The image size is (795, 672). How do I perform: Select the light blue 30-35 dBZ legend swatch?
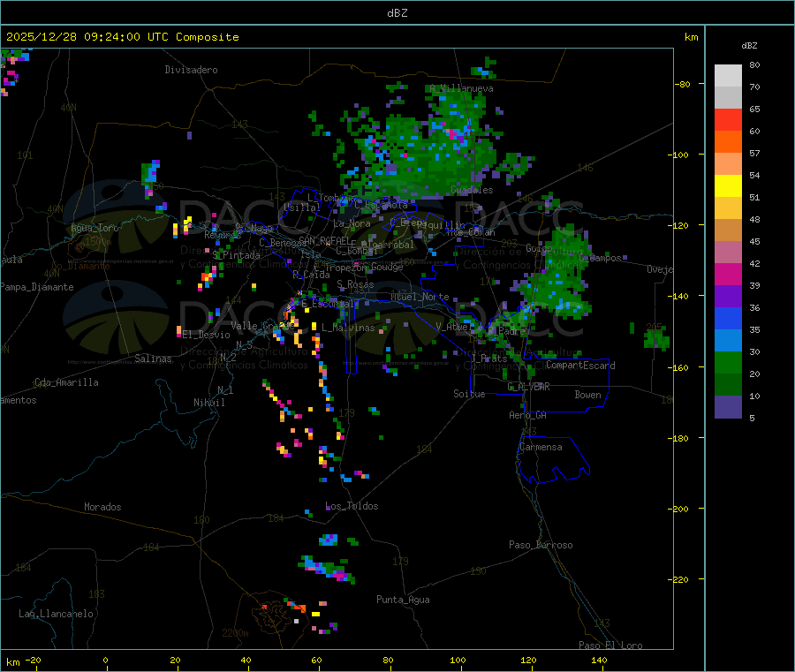click(728, 341)
